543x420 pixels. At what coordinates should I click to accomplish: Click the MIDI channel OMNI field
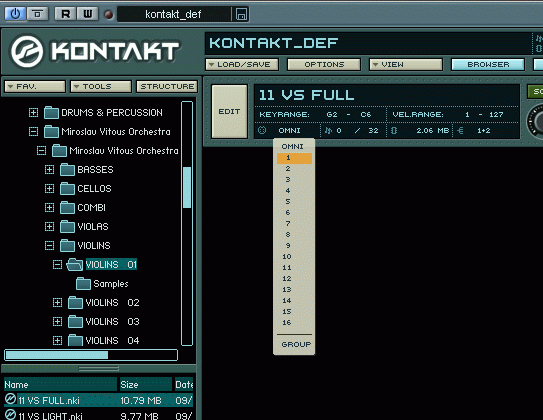(x=290, y=131)
